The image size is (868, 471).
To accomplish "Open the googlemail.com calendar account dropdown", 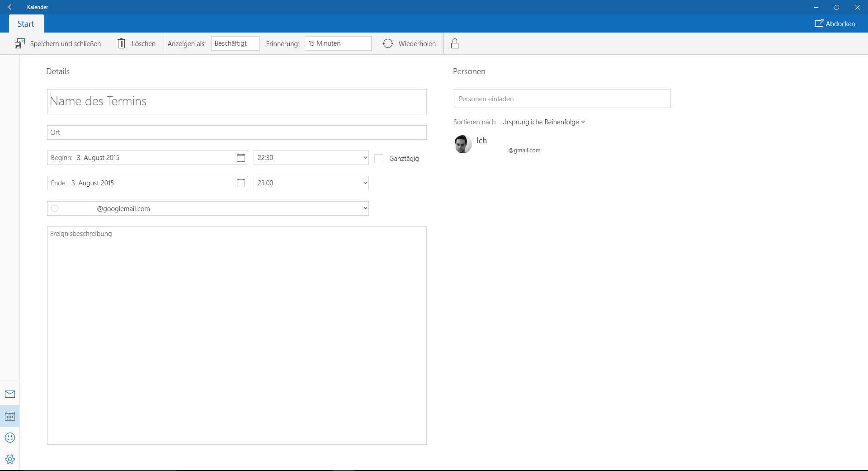I will click(x=208, y=208).
